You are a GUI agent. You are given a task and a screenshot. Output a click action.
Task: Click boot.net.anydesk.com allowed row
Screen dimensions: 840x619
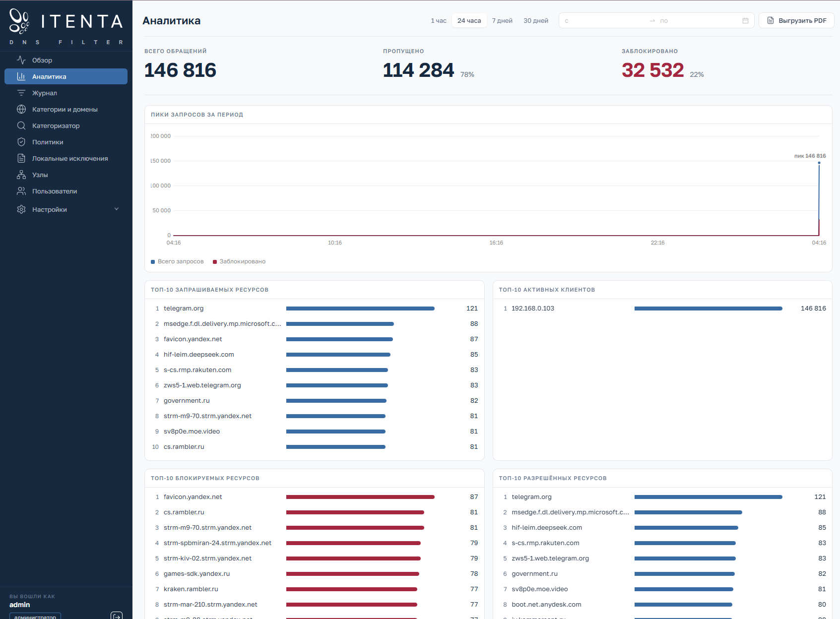click(662, 605)
